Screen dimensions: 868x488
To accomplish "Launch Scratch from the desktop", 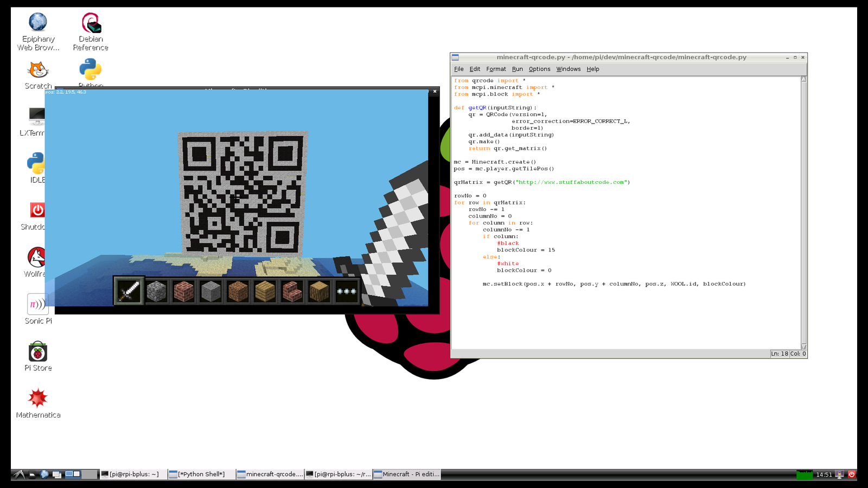I will tap(38, 75).
